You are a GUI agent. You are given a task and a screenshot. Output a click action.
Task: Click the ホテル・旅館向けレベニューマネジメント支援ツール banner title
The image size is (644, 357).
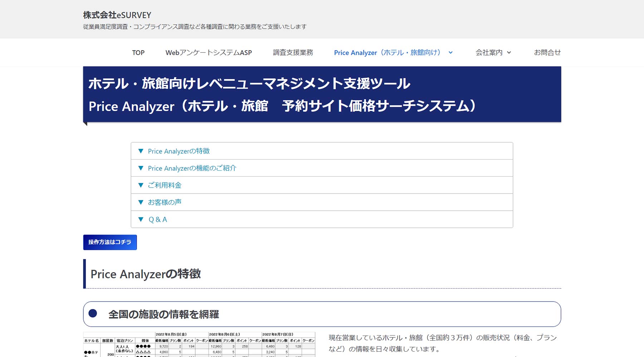pos(249,84)
